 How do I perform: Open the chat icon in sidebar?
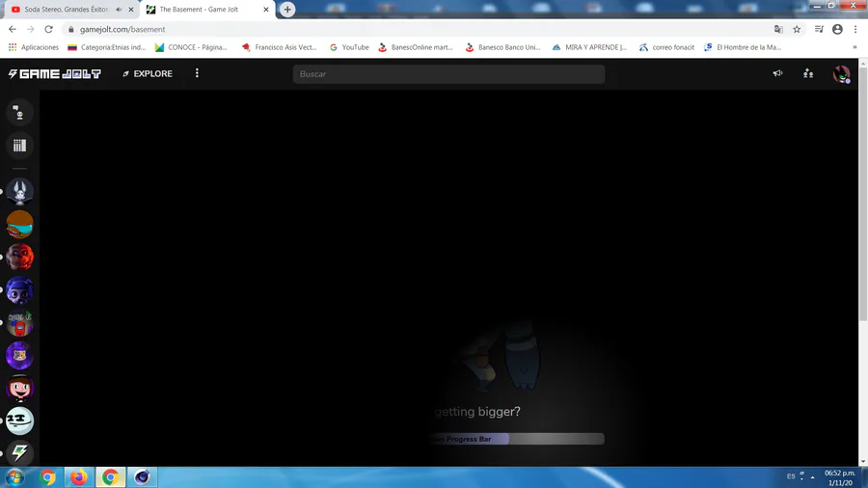19,113
